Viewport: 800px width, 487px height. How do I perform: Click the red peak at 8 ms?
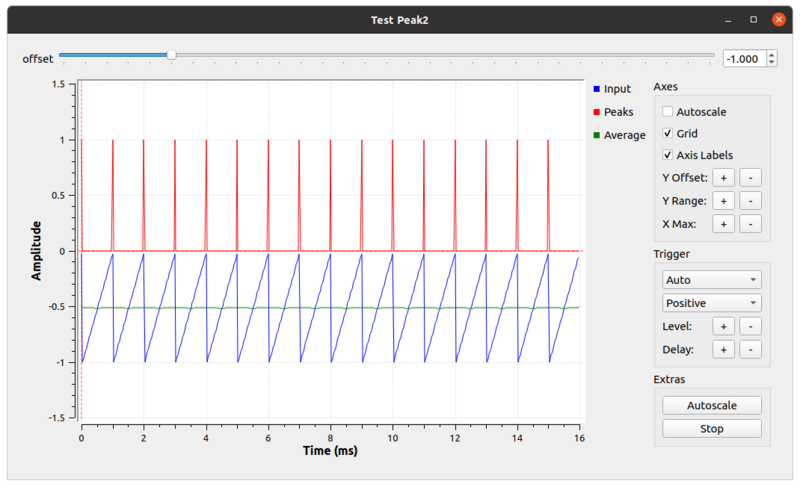tap(331, 195)
